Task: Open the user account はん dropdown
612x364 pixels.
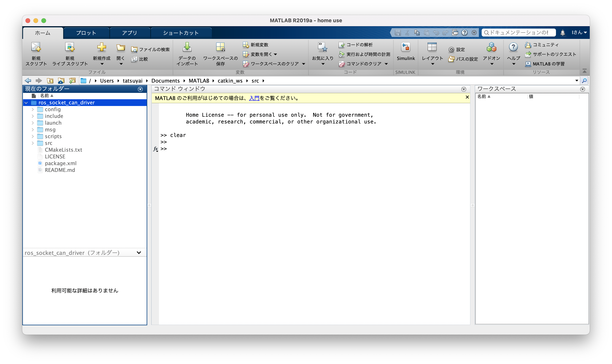Action: click(x=579, y=33)
